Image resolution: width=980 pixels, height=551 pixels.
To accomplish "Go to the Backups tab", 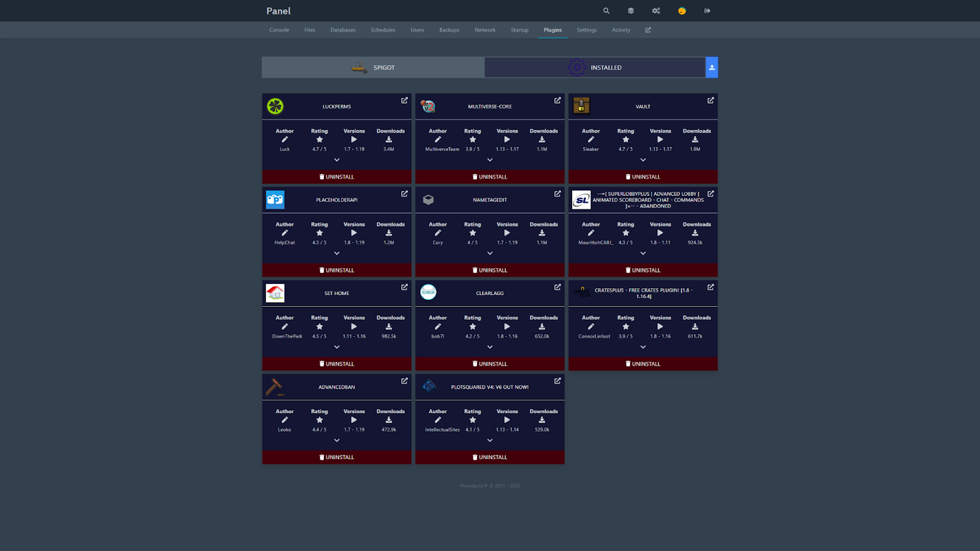I will point(449,30).
